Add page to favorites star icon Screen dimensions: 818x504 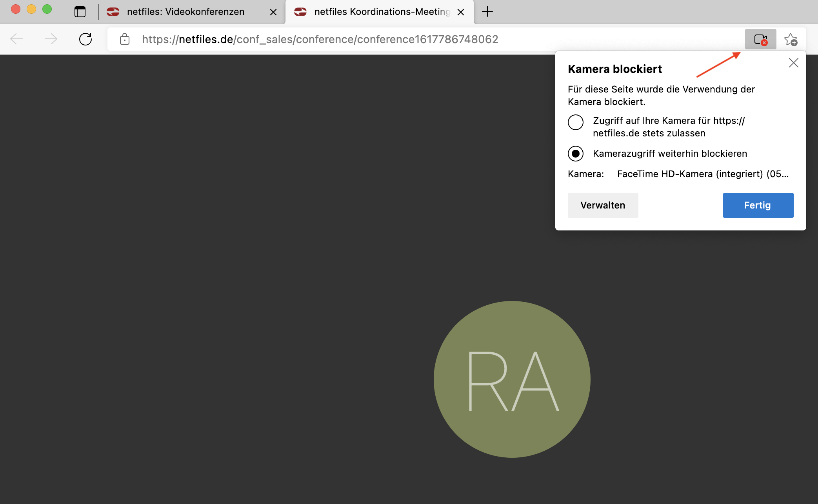(x=791, y=39)
